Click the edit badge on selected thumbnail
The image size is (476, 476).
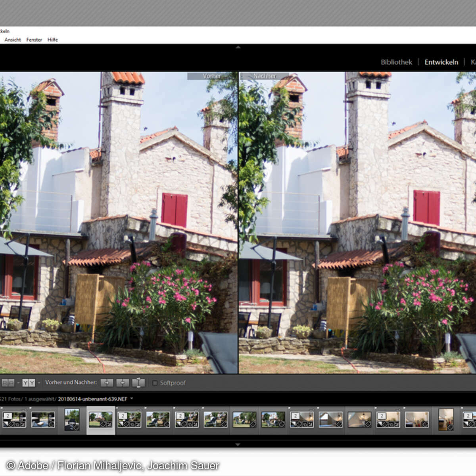[104, 424]
